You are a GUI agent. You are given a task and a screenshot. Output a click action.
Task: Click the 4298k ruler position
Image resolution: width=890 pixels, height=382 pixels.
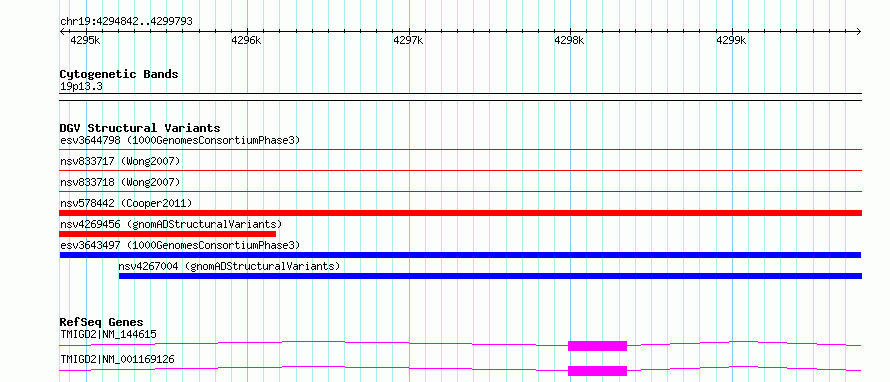[x=569, y=40]
